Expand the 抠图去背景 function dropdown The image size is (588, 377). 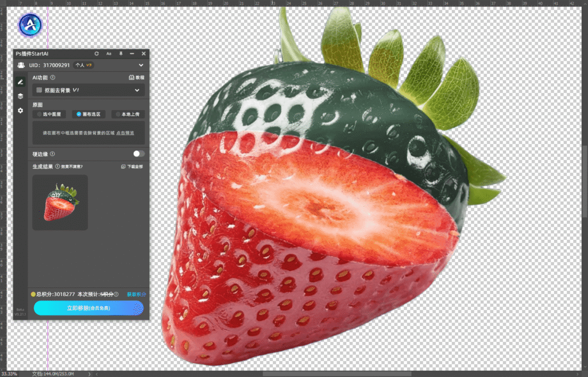point(137,90)
